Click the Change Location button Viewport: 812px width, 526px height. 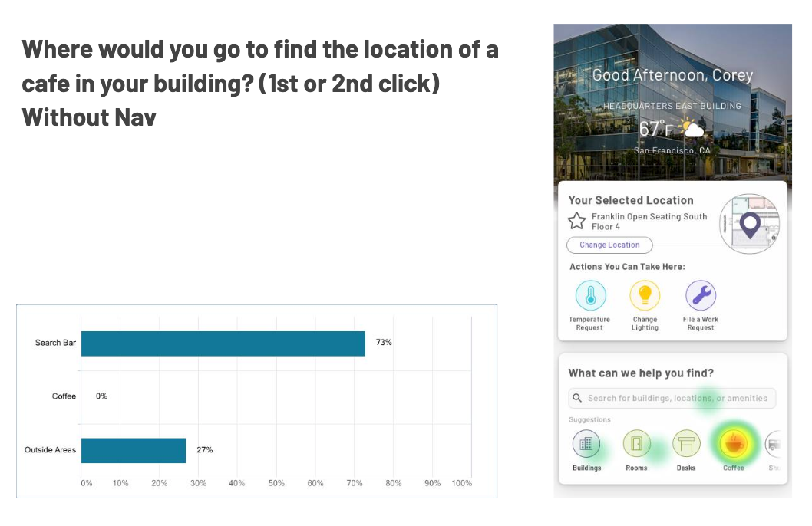609,245
